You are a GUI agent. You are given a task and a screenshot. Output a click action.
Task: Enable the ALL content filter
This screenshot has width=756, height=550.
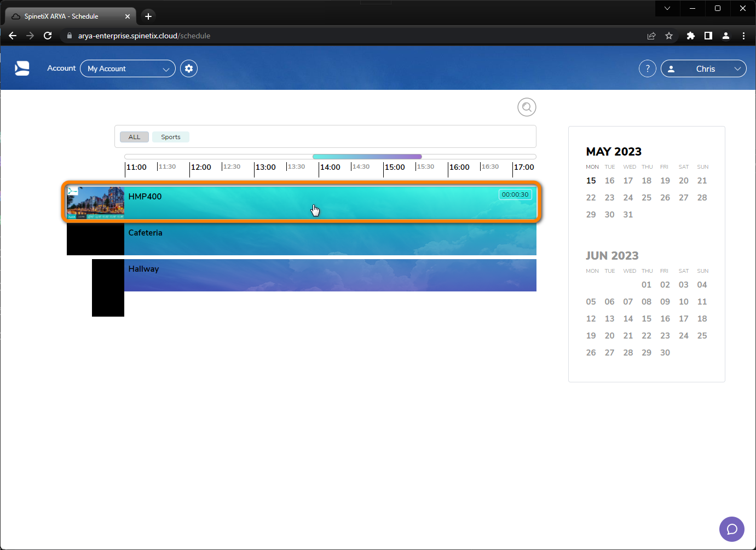pyautogui.click(x=134, y=136)
